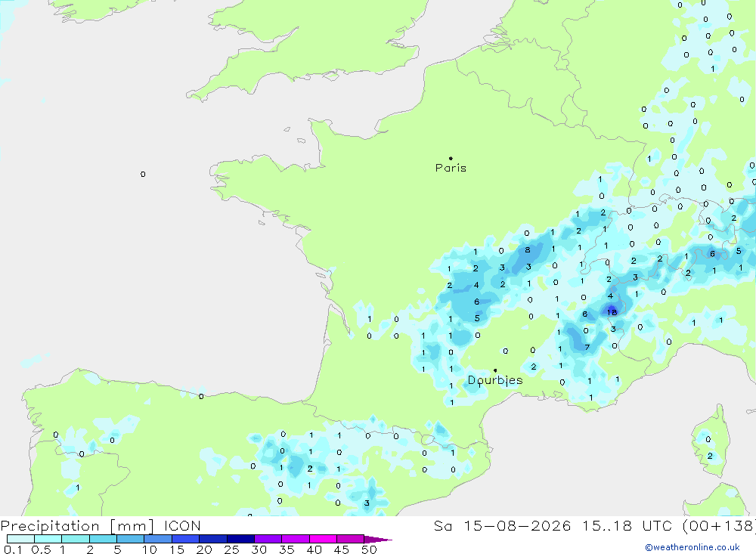Click the magenta 40 mm legend swatch
This screenshot has height=554, width=756.
(x=323, y=539)
